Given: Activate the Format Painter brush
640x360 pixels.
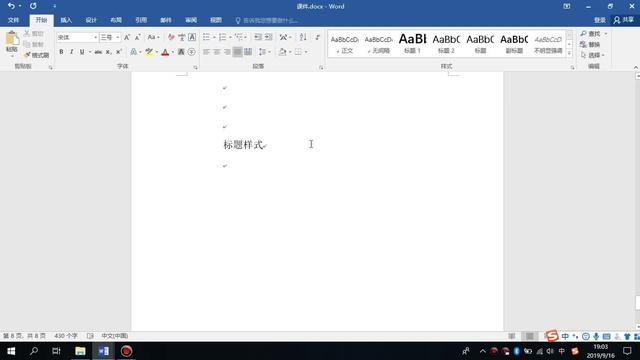Looking at the screenshot, I should point(27,55).
